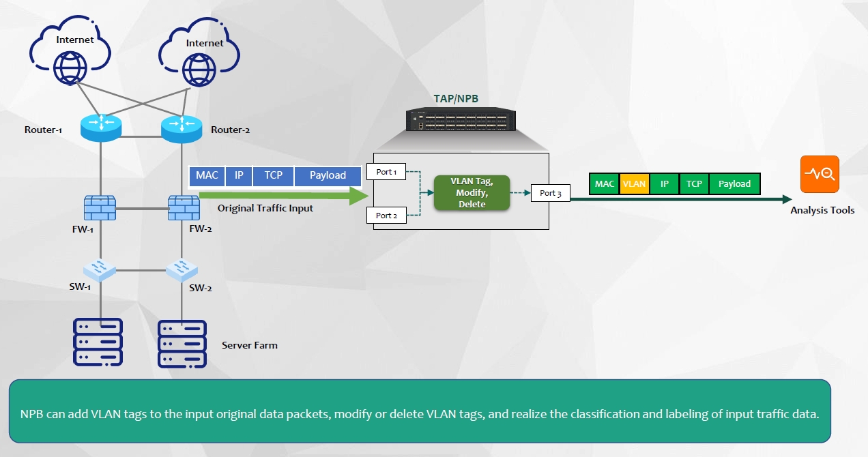Click the green NPB description text banner
Image resolution: width=868 pixels, height=457 pixels.
coord(420,414)
